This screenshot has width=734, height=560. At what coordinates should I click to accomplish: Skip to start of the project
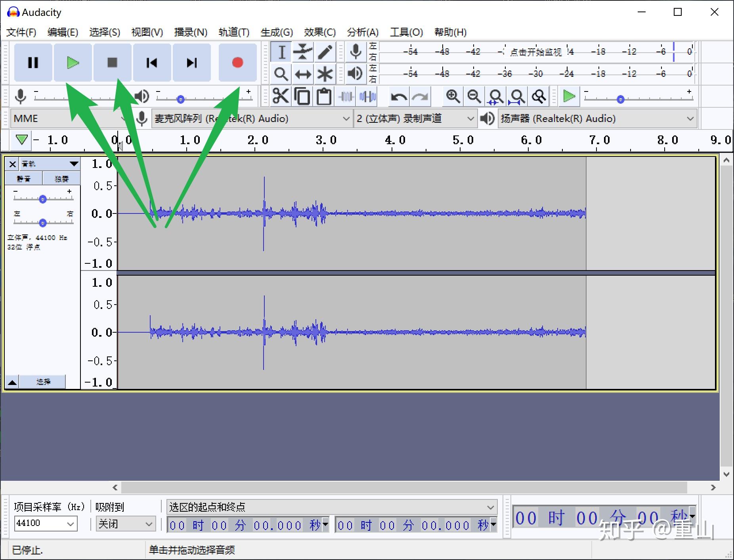152,63
